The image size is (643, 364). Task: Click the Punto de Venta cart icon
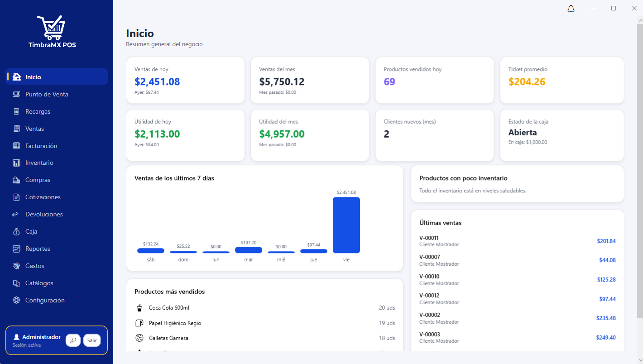click(17, 94)
